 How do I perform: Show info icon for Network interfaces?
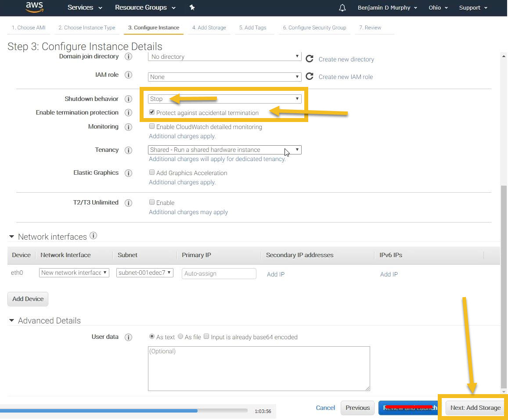pyautogui.click(x=94, y=235)
